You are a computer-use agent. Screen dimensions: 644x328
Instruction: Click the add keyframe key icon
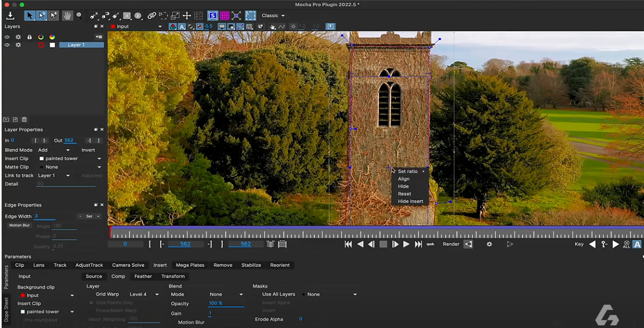point(604,244)
